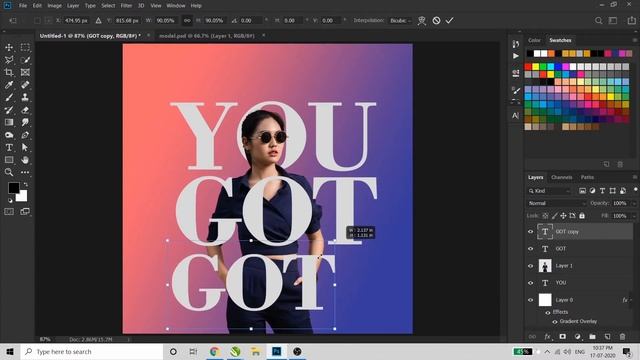Image resolution: width=640 pixels, height=360 pixels.
Task: Select the Horizontal Type tool
Action: coord(9,147)
